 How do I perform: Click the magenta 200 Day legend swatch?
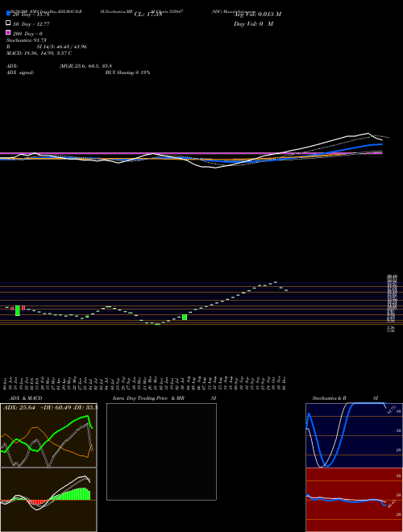pyautogui.click(x=8, y=32)
